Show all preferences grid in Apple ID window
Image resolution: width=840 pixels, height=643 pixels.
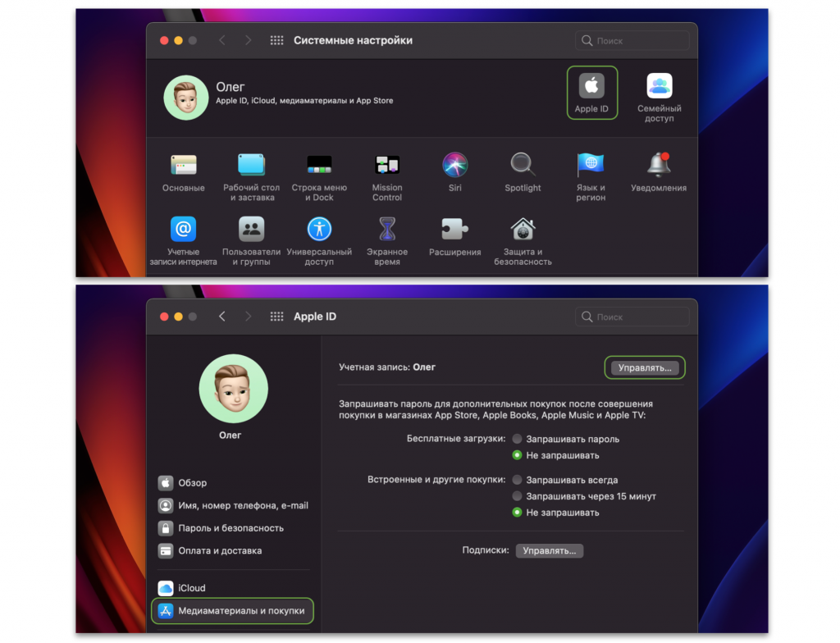(x=276, y=317)
